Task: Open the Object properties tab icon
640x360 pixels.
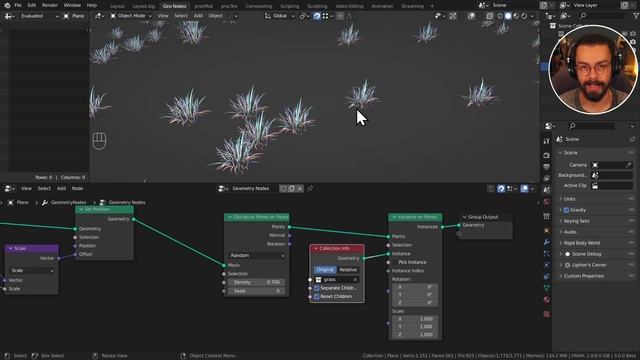Action: click(x=547, y=231)
